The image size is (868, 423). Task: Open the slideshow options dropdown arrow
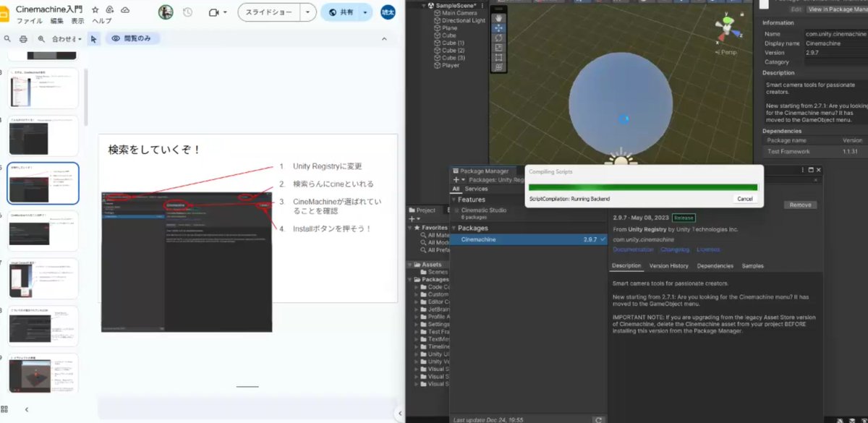click(309, 12)
